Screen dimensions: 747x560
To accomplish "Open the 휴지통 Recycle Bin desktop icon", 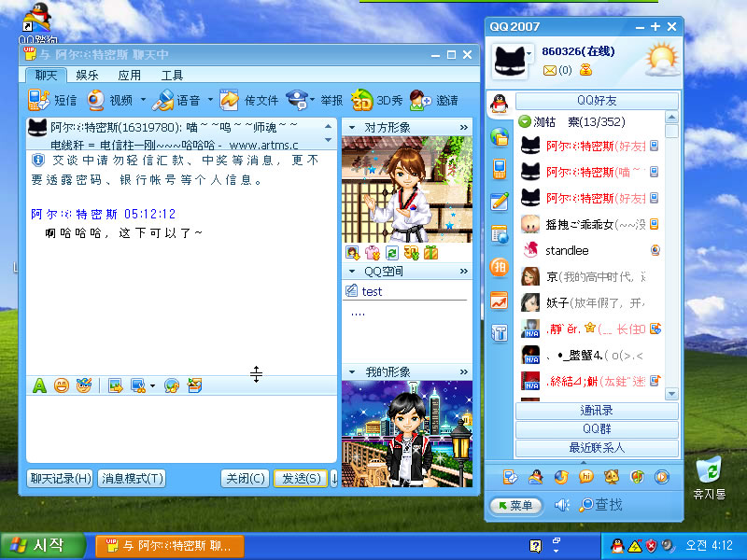I will click(x=710, y=478).
